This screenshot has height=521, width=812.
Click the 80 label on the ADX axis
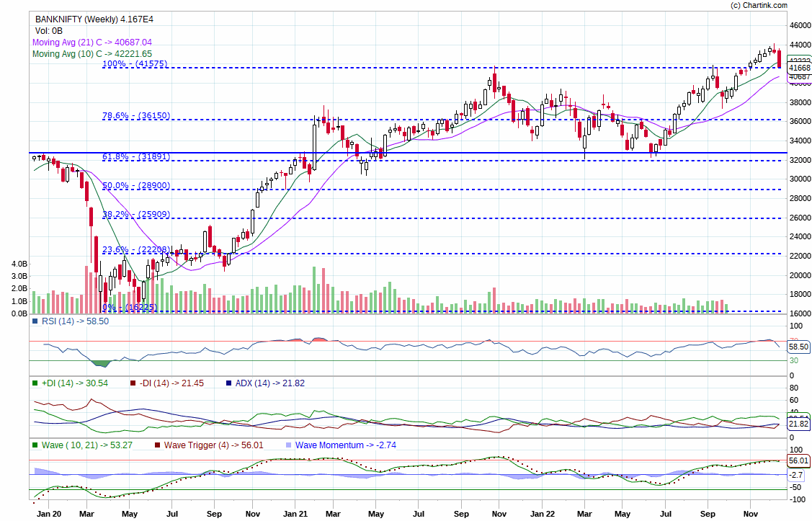click(x=794, y=388)
